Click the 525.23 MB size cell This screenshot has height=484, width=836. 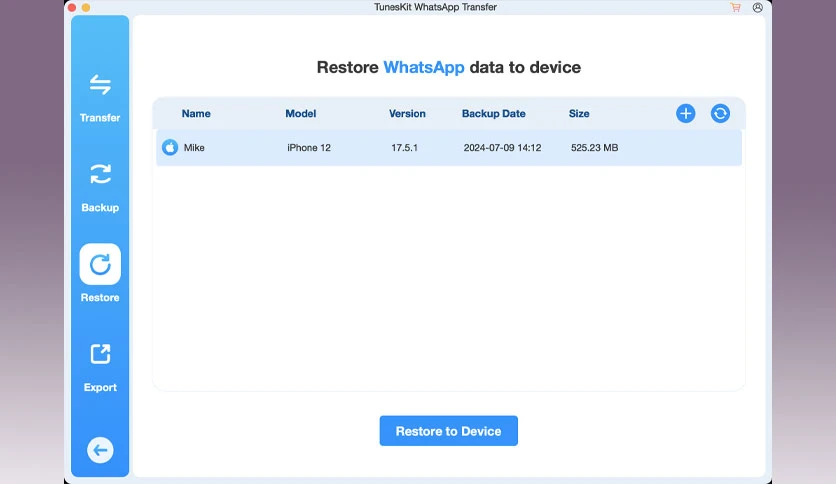click(594, 148)
